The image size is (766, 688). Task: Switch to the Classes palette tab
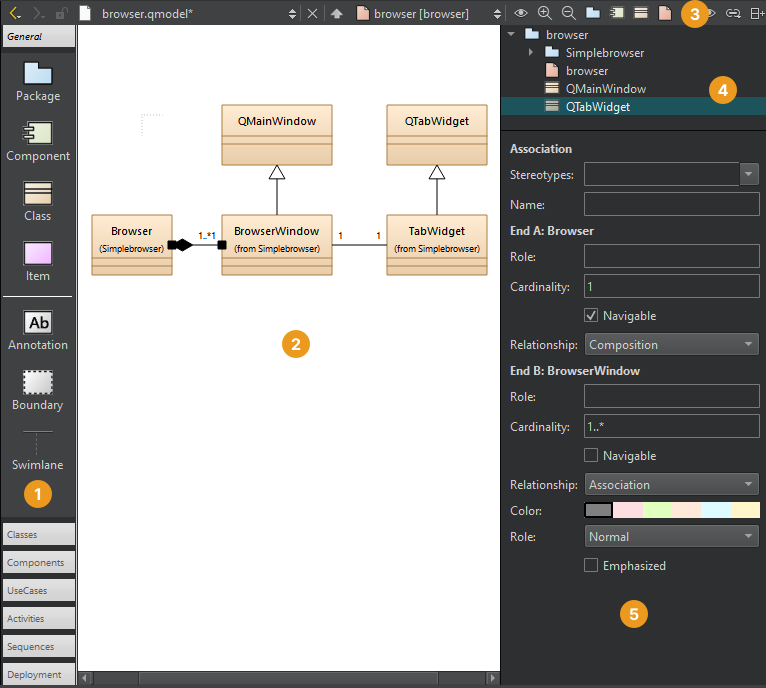pyautogui.click(x=39, y=535)
